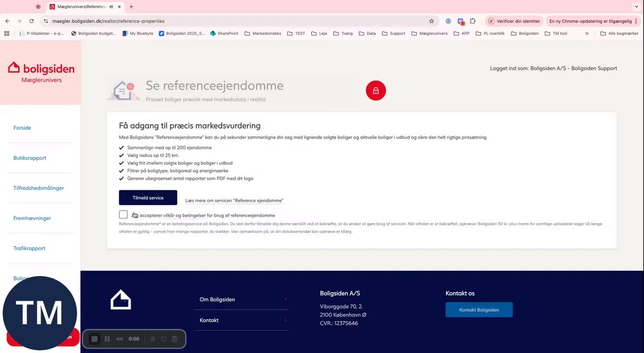
Task: Open the My Bluebyte bookmark
Action: click(138, 33)
